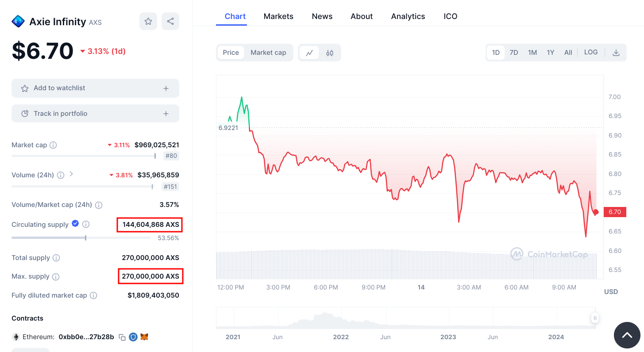Screen dimensions: 644x352
Task: Switch chart to candlestick view
Action: pyautogui.click(x=329, y=52)
